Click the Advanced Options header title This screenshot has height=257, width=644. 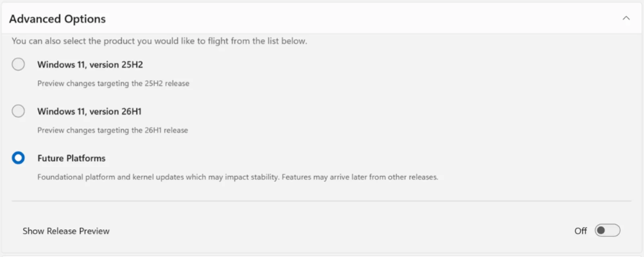(x=57, y=19)
